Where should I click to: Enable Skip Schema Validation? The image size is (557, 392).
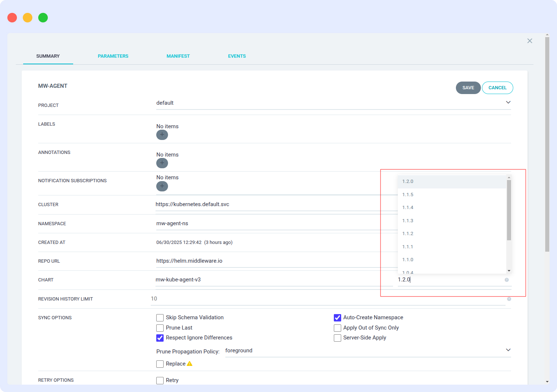[x=160, y=317]
